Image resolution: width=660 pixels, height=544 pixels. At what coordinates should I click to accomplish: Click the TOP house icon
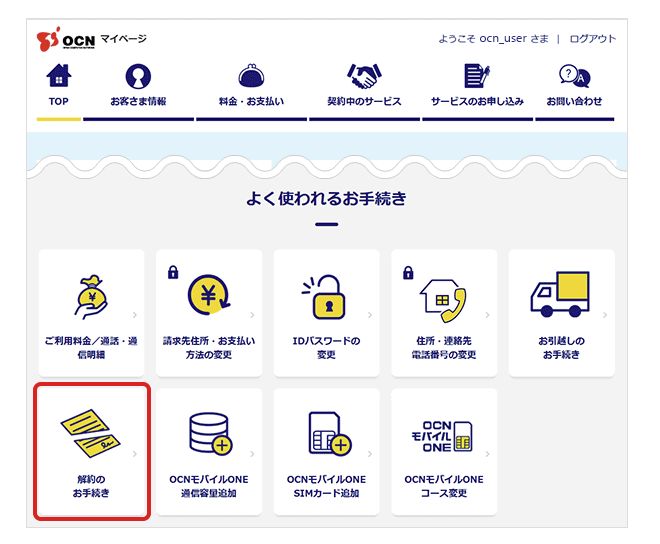[59, 75]
